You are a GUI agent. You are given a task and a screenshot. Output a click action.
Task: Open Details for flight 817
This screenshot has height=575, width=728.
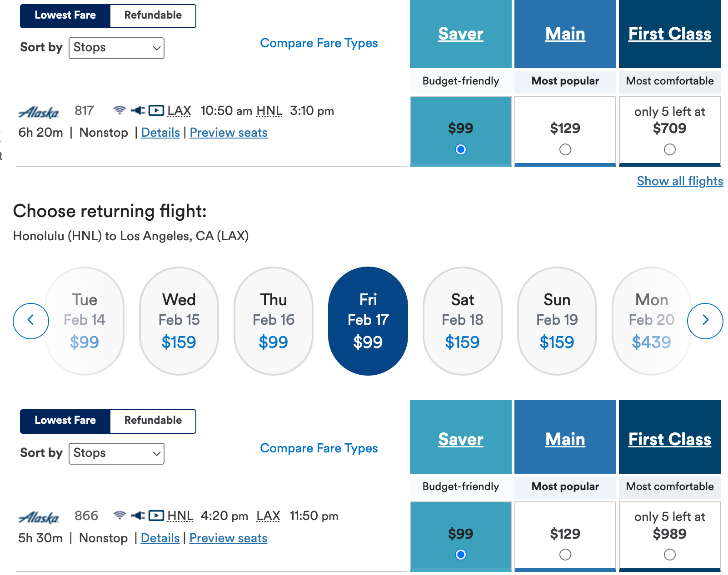click(x=160, y=133)
